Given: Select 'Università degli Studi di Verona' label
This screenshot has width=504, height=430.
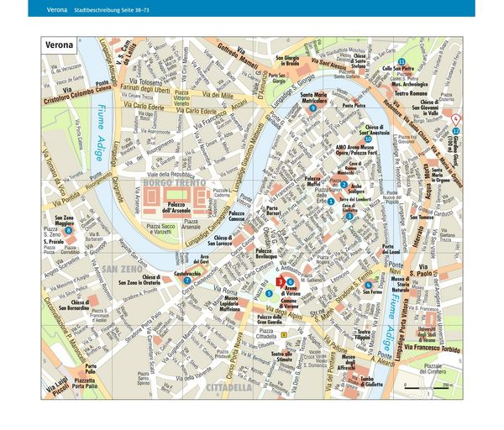Looking at the screenshot, I should (x=426, y=334).
